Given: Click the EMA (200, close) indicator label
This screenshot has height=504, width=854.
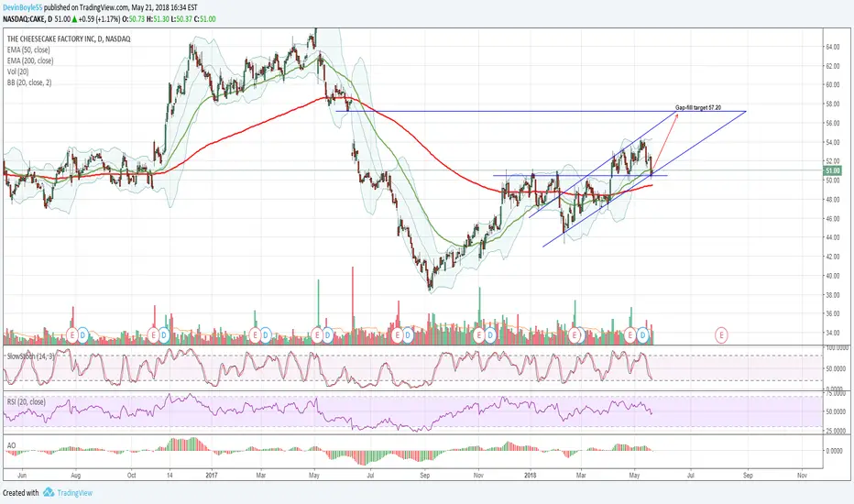Looking at the screenshot, I should point(30,61).
